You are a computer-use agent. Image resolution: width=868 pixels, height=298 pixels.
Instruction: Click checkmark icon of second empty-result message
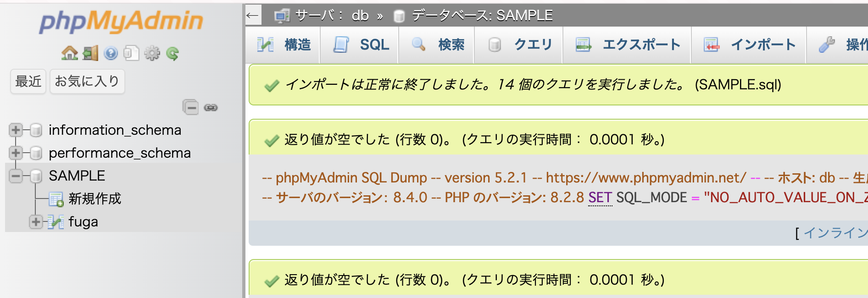[x=272, y=280]
